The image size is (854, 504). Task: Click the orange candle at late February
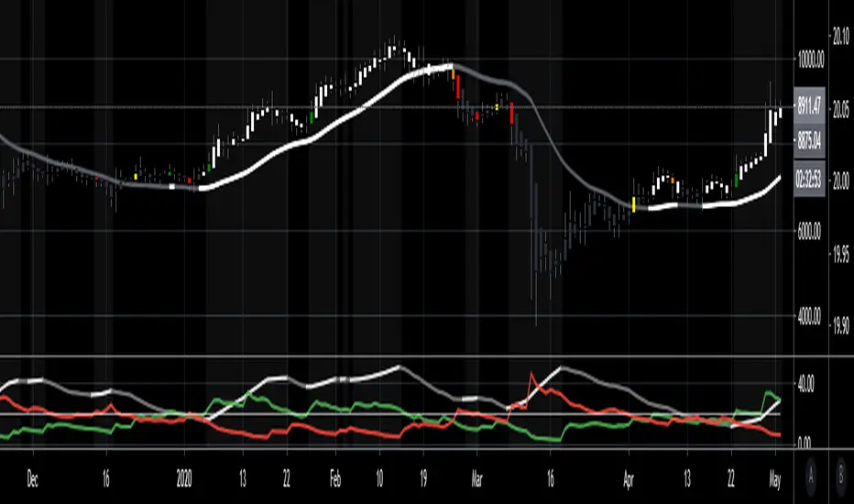coord(454,74)
